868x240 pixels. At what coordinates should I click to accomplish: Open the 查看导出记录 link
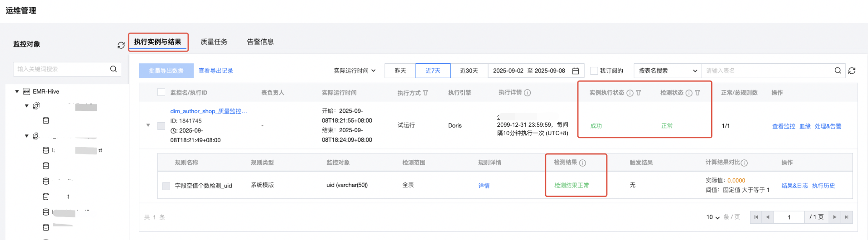[216, 71]
